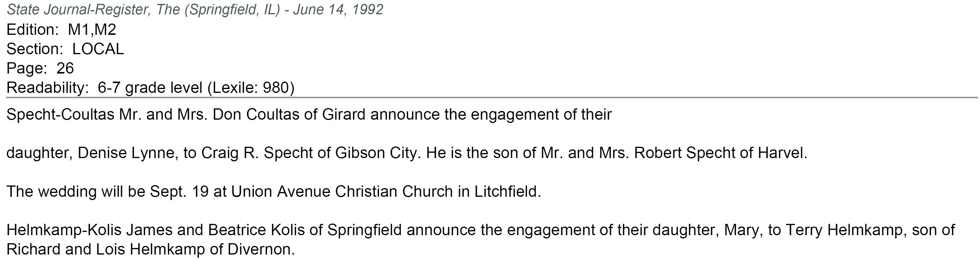Click the Edition: M1,M2 line

coord(61,30)
